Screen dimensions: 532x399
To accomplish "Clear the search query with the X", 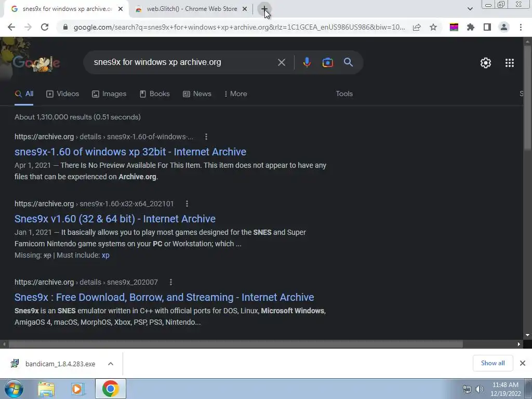I will pyautogui.click(x=281, y=62).
